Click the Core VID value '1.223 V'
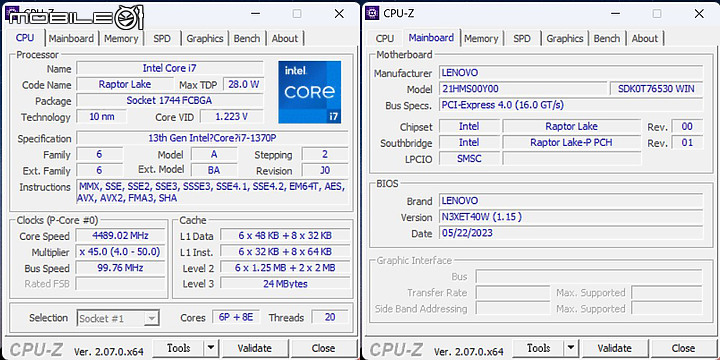 (x=232, y=117)
